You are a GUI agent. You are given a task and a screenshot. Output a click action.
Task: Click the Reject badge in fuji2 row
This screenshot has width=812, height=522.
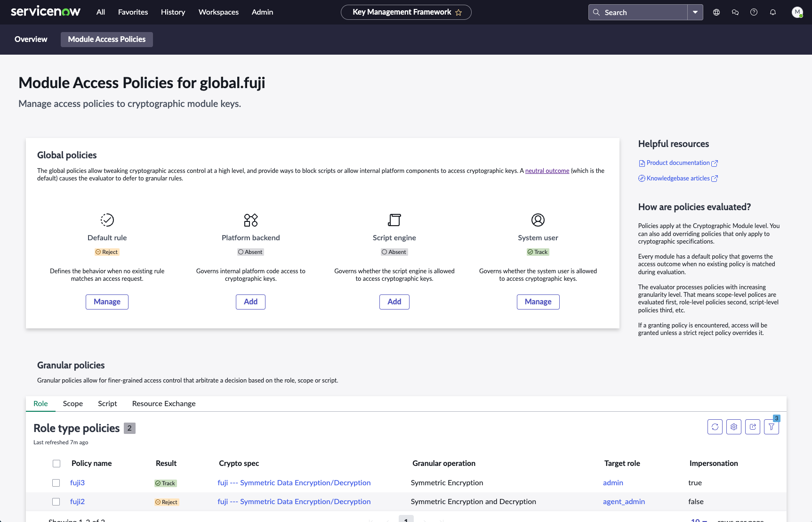coord(167,502)
